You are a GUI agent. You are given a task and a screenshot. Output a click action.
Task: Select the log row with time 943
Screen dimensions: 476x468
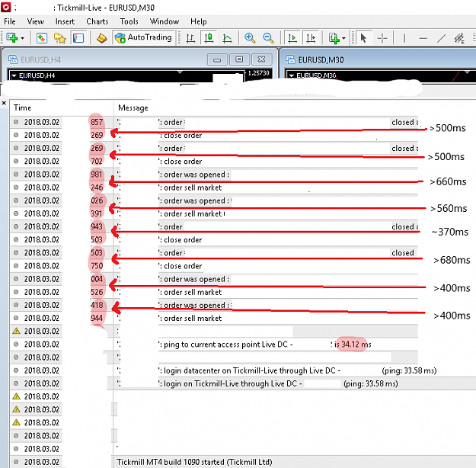(214, 226)
